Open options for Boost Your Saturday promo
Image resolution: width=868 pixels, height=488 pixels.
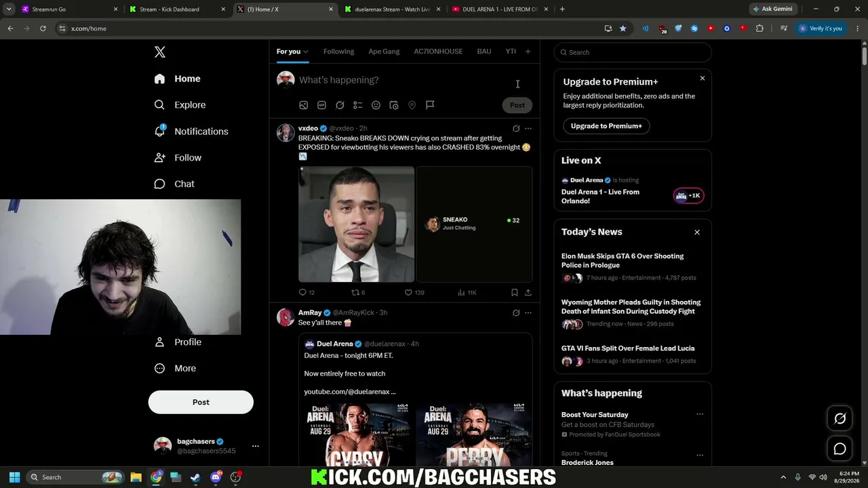click(700, 414)
